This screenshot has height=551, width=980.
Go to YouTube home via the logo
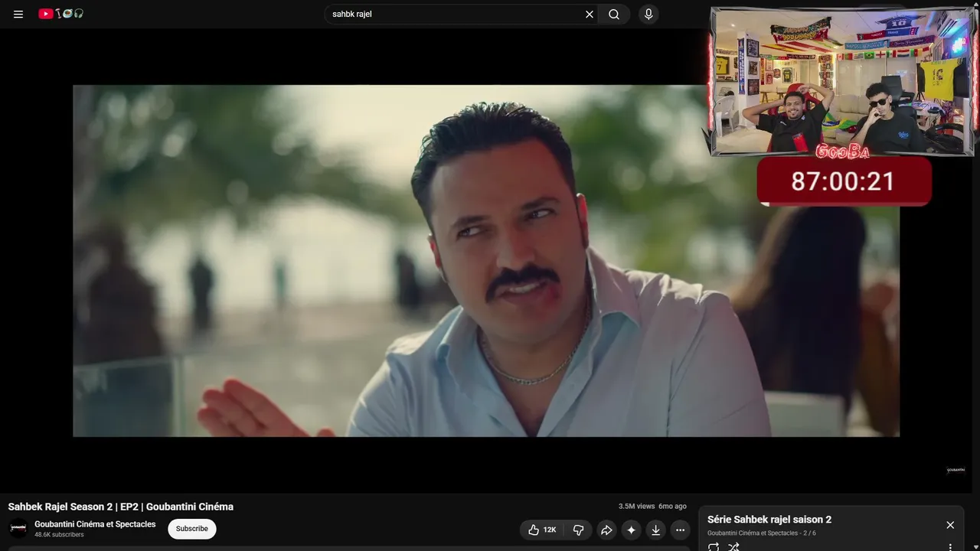(61, 14)
